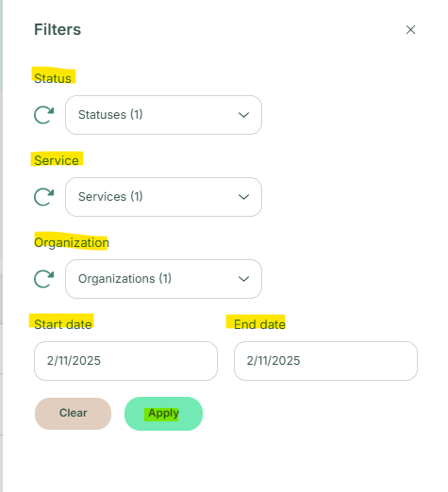Click the End date label
Image resolution: width=448 pixels, height=492 pixels.
tap(259, 324)
